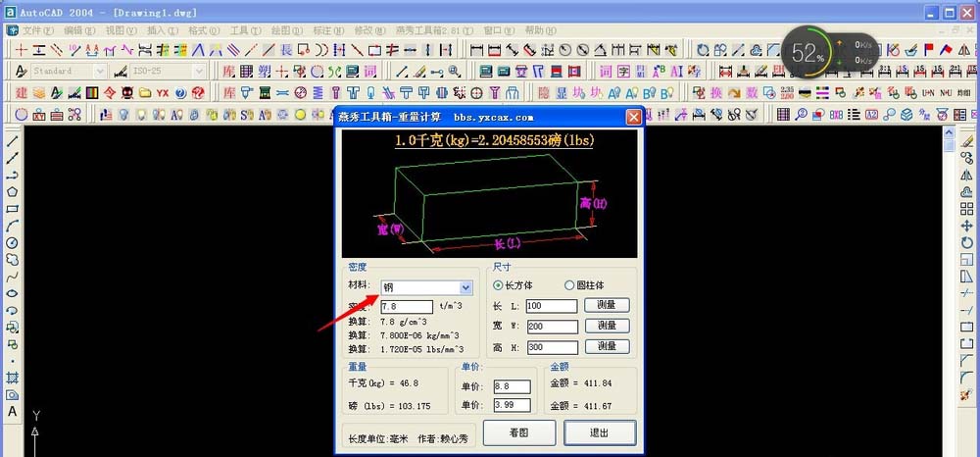This screenshot has width=980, height=457.
Task: Open the 文件 File menu
Action: (x=41, y=30)
